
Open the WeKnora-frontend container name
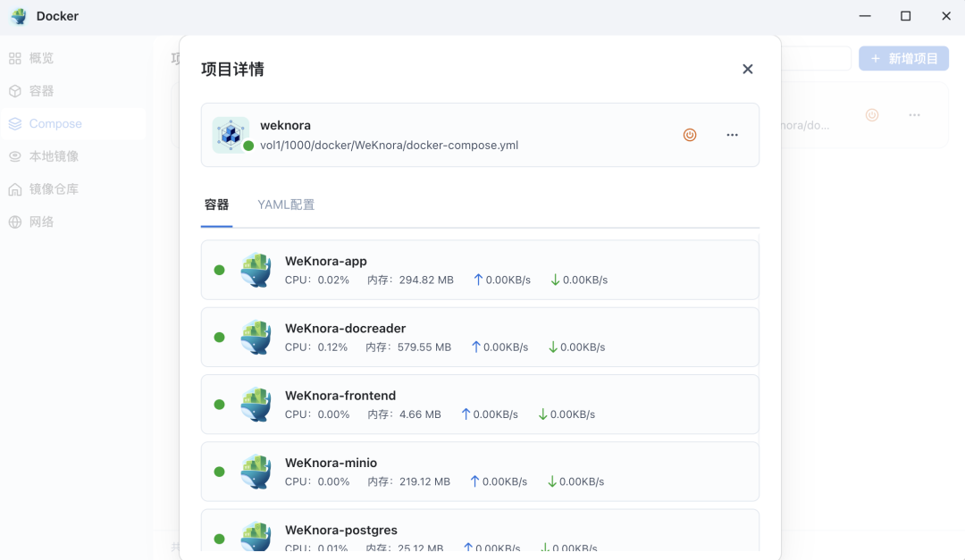click(340, 395)
